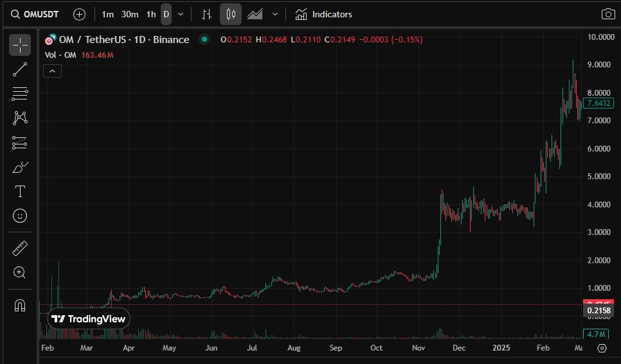Open the OMUSDT symbol search field
621x364 pixels.
[35, 15]
